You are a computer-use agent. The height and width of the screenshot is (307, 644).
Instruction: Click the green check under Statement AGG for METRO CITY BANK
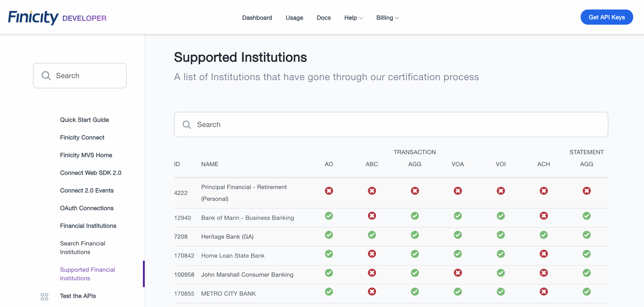[x=587, y=292]
